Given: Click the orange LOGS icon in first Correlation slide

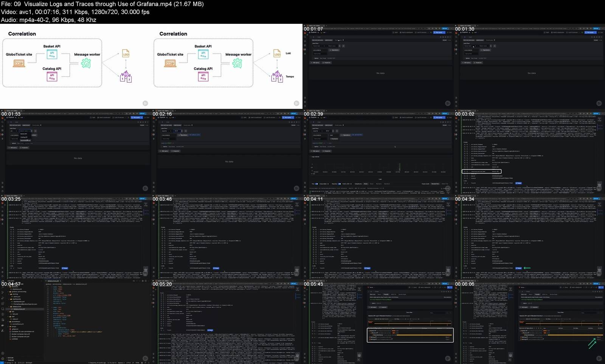Looking at the screenshot, I should click(126, 54).
